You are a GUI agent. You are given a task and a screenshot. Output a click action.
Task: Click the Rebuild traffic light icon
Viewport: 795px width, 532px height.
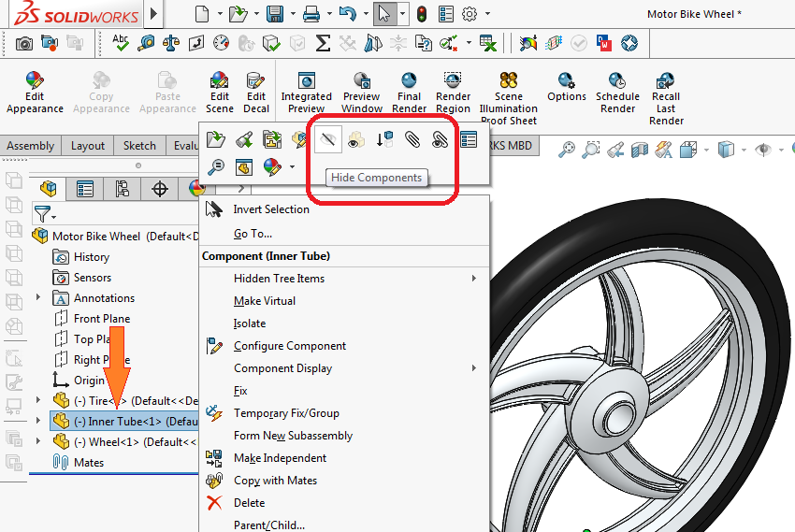click(x=421, y=14)
